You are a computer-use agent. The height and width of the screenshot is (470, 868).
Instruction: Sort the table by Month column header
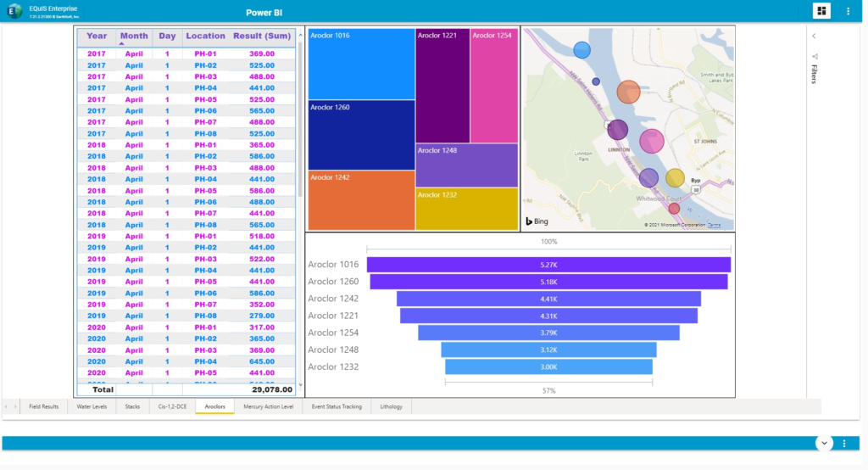(x=134, y=36)
